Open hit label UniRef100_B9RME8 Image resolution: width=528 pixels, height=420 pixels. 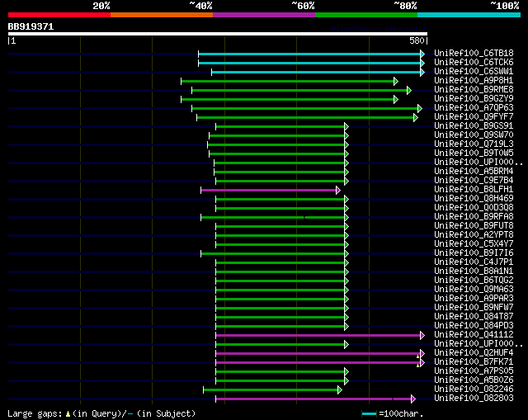pos(474,89)
